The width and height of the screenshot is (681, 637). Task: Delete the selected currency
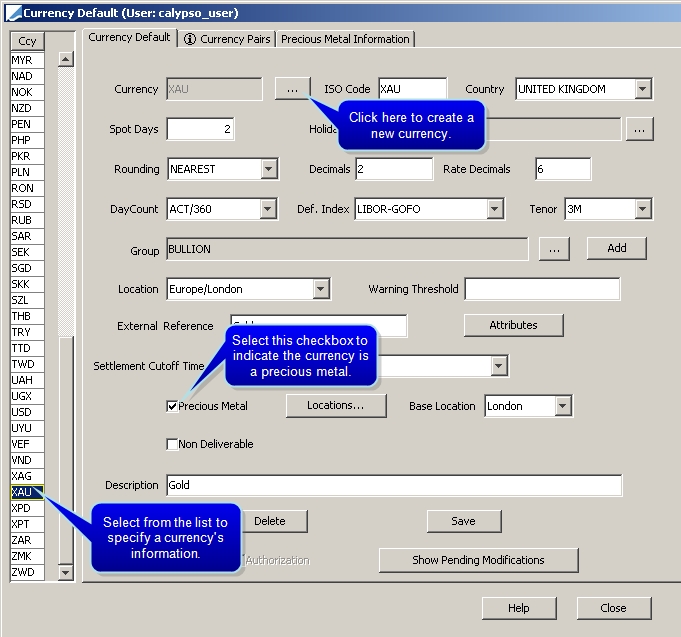[274, 521]
